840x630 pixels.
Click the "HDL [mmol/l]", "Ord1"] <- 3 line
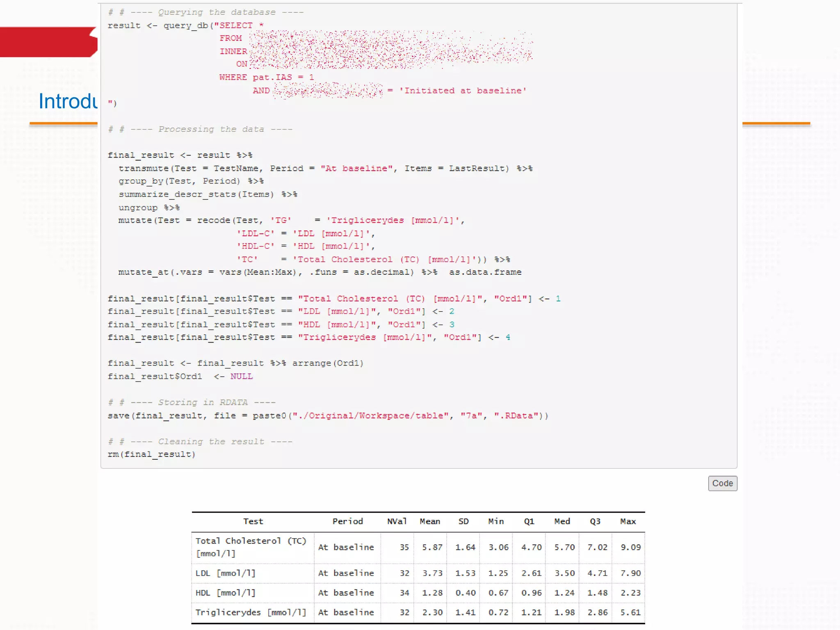point(281,324)
